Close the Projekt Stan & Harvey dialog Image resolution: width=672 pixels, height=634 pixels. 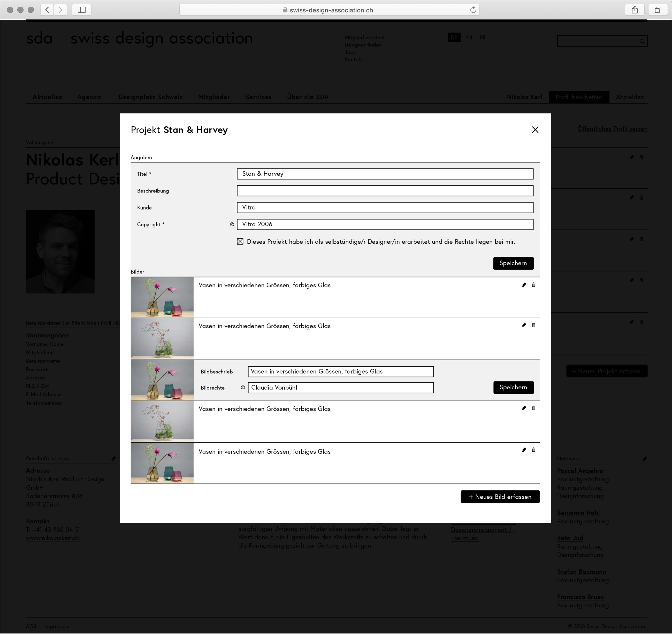pos(535,130)
